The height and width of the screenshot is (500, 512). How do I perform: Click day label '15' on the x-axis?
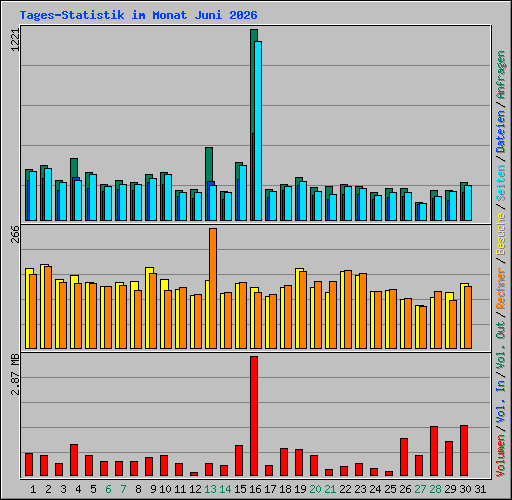pos(240,489)
